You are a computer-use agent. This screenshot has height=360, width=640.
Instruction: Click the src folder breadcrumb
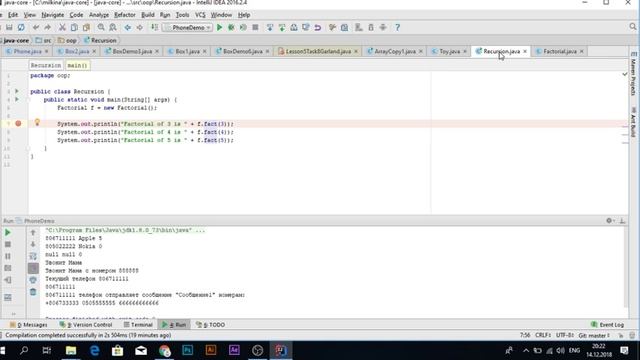(44, 40)
